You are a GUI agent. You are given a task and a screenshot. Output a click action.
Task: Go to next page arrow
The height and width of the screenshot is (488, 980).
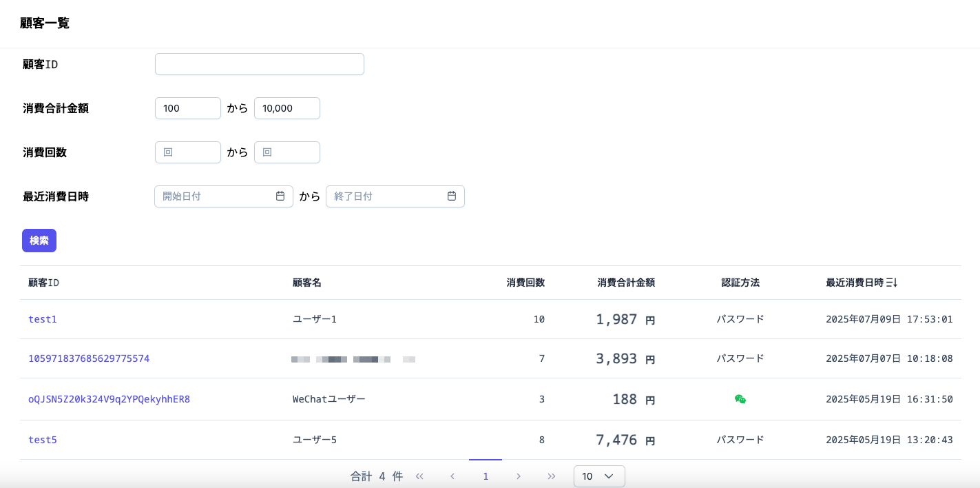tap(519, 476)
